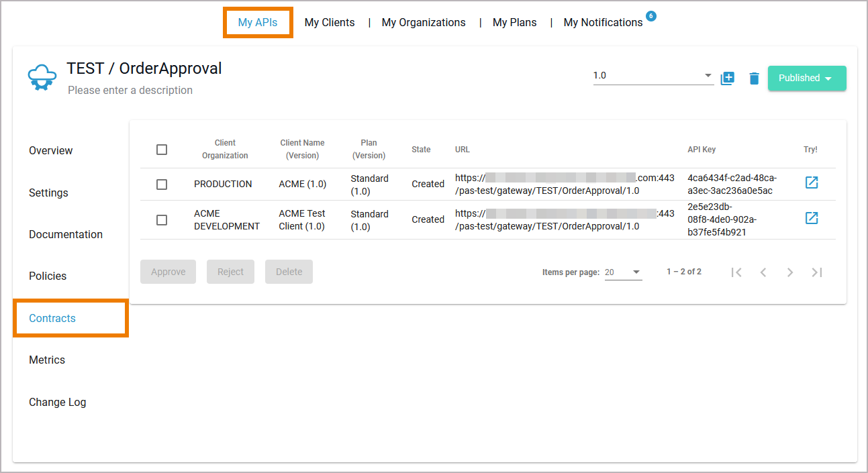The width and height of the screenshot is (868, 473).
Task: Expand the Published state dropdown
Action: [x=807, y=78]
